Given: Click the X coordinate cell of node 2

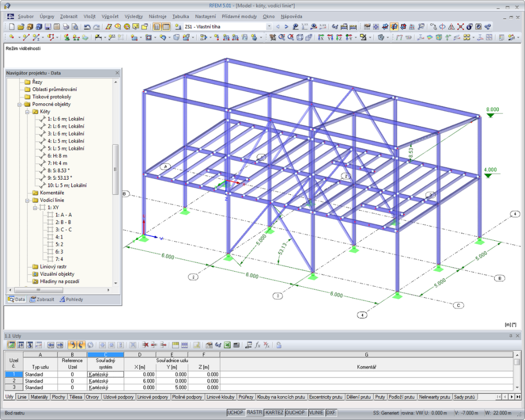Looking at the screenshot, I should tap(140, 381).
